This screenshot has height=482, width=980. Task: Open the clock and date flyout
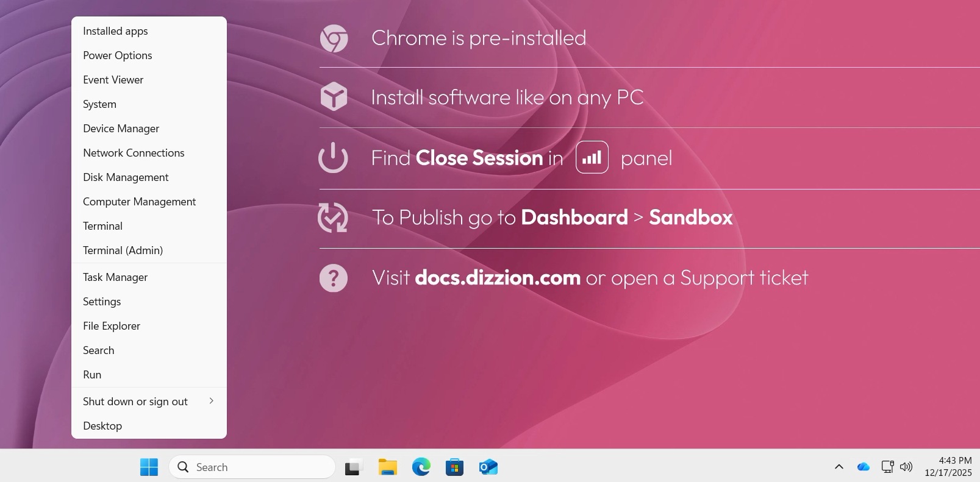948,467
